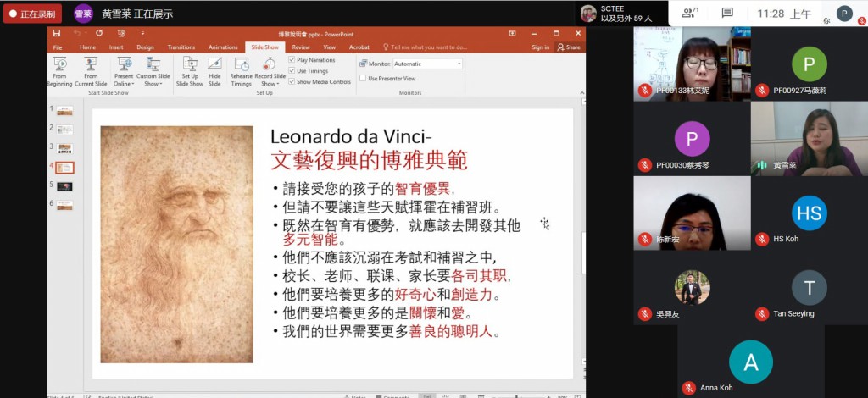Select slide 3 thumbnail
Screen dimensions: 868x398
64,149
